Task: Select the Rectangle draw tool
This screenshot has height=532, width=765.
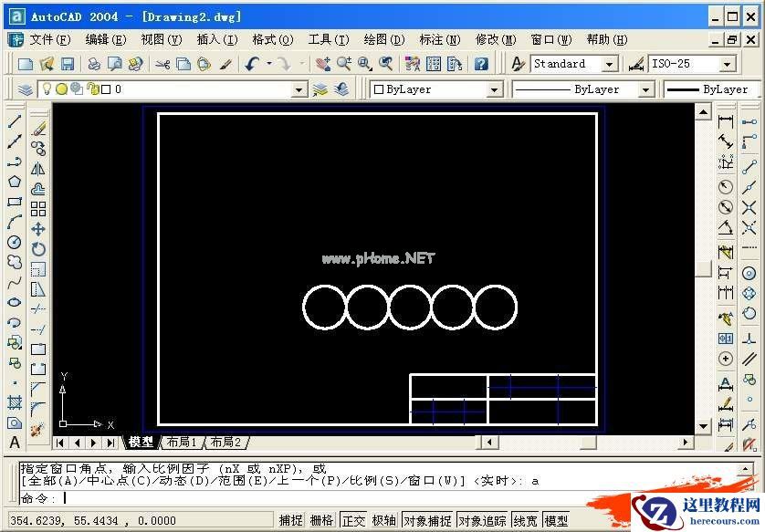Action: point(15,202)
